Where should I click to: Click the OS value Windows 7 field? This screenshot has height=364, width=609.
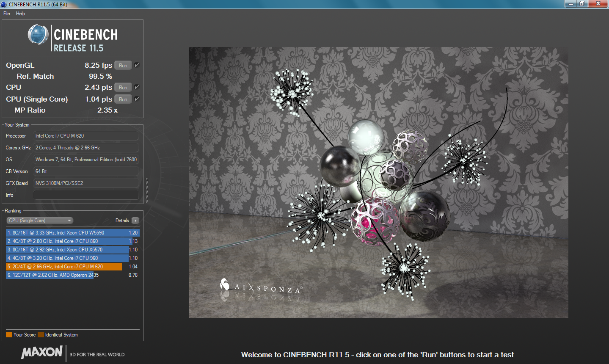(x=86, y=160)
